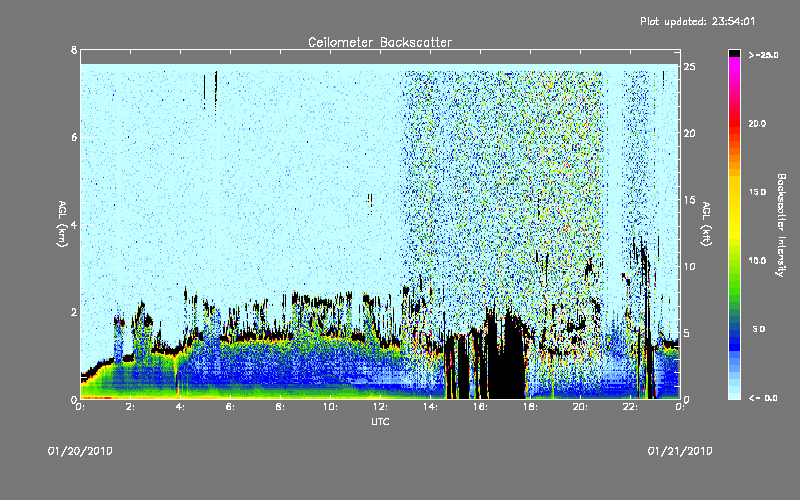Image resolution: width=800 pixels, height=500 pixels.
Task: Click the '20' kft tick on right axis
Action: pyautogui.click(x=689, y=134)
